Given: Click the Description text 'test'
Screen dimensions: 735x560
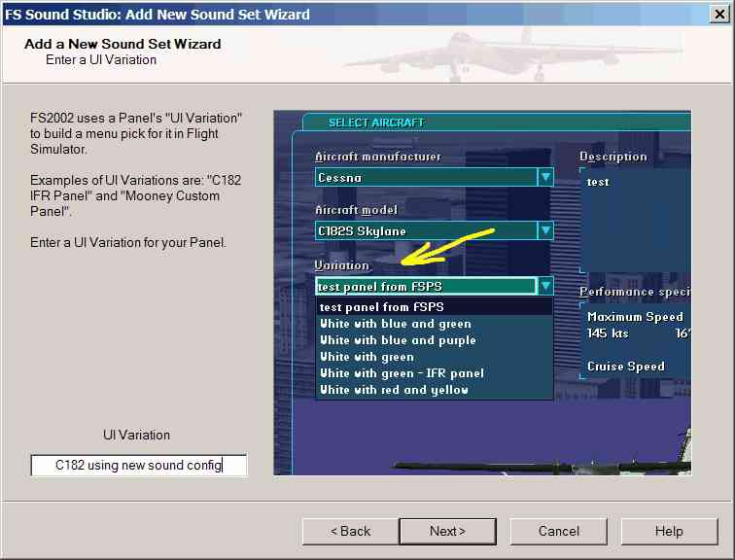Looking at the screenshot, I should click(598, 182).
